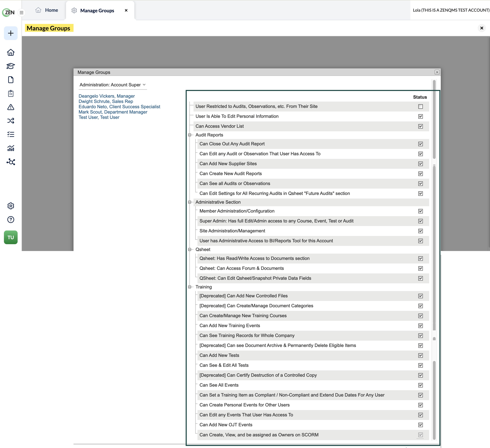This screenshot has height=448, width=490.
Task: Close the Manage Groups tab with its X
Action: tap(126, 10)
